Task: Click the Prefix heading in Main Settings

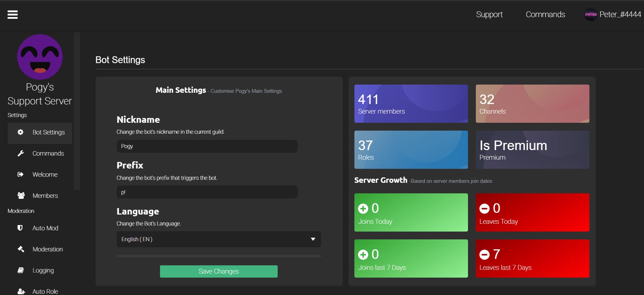Action: pyautogui.click(x=130, y=165)
